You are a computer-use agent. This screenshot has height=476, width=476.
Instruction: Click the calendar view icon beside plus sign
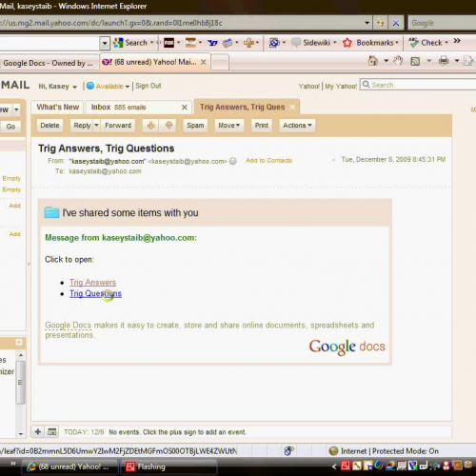click(52, 431)
